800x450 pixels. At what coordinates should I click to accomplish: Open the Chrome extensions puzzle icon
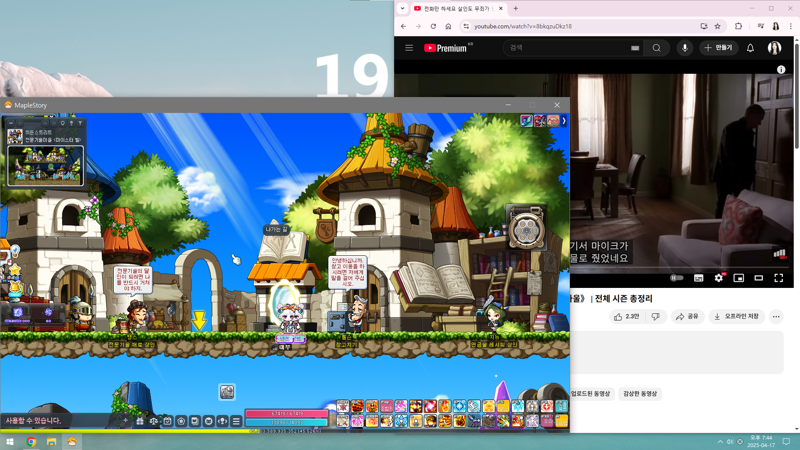(738, 27)
